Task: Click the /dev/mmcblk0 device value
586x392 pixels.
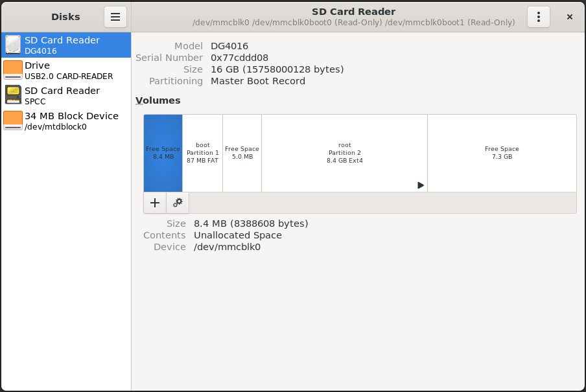Action: (x=228, y=247)
